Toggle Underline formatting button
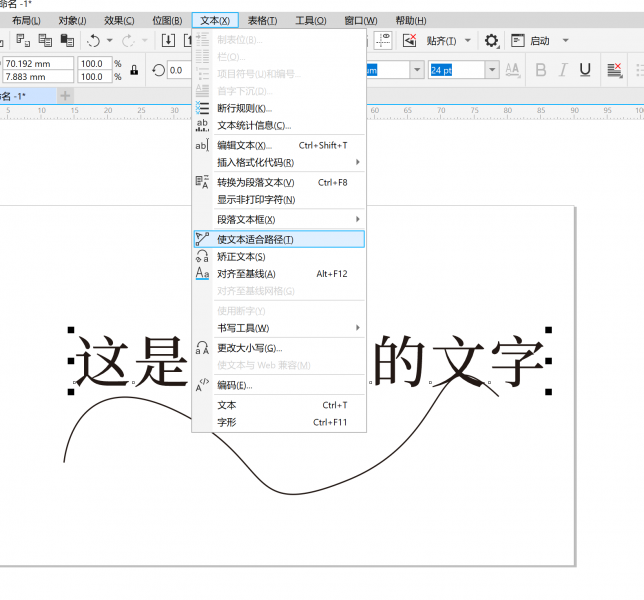644x600 pixels. pyautogui.click(x=585, y=70)
